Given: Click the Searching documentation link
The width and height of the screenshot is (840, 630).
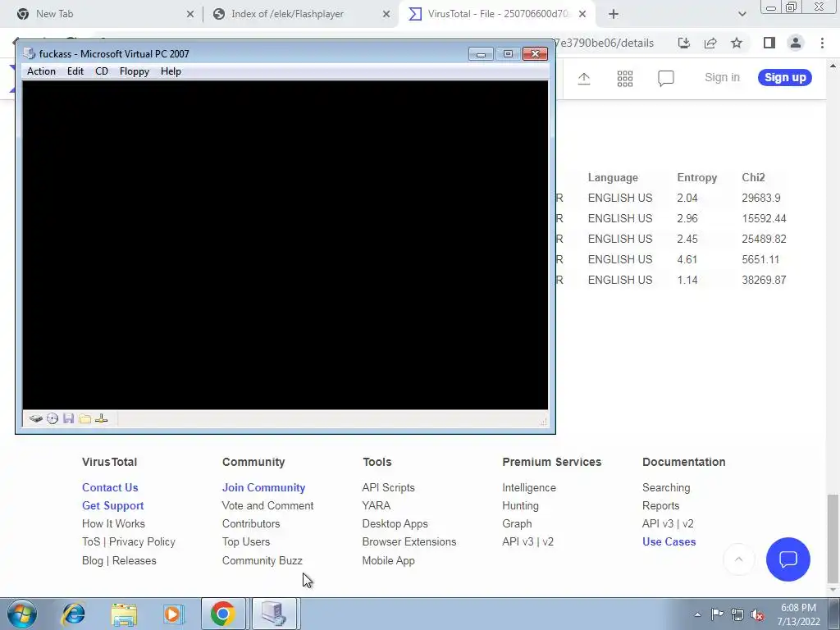Looking at the screenshot, I should pos(666,487).
